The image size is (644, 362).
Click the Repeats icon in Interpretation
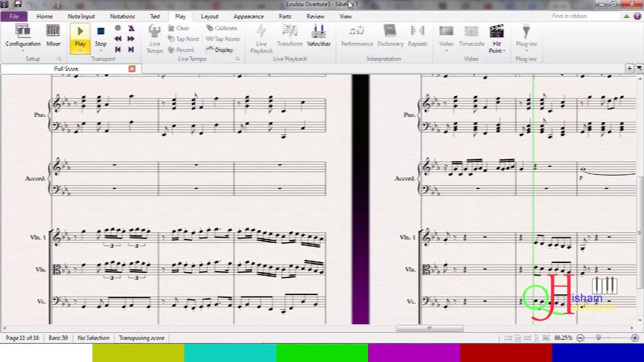(x=418, y=36)
